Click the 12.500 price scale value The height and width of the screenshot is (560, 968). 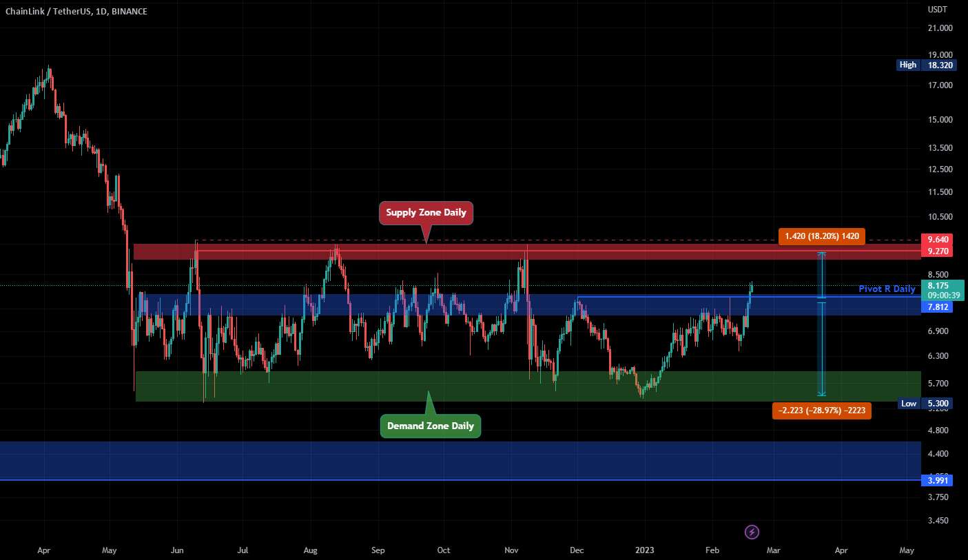tap(940, 169)
